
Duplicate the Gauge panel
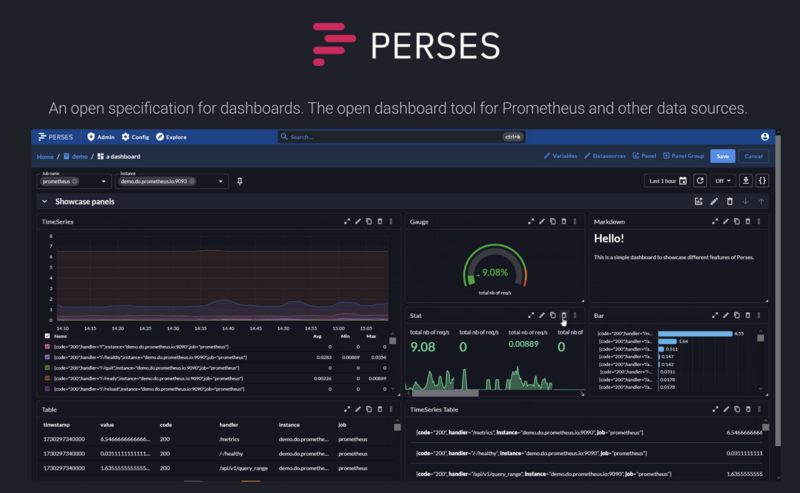(553, 221)
